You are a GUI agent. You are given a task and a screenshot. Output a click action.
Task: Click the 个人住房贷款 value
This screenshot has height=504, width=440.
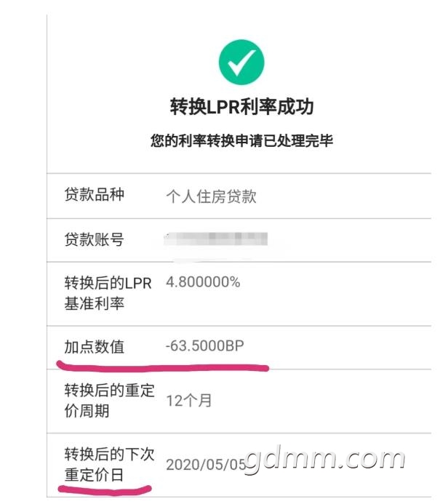211,196
